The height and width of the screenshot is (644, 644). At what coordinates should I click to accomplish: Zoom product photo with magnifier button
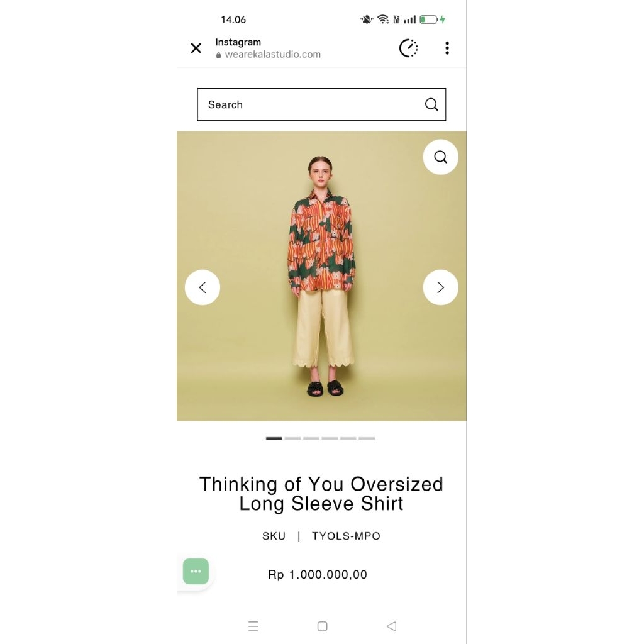[x=440, y=157]
